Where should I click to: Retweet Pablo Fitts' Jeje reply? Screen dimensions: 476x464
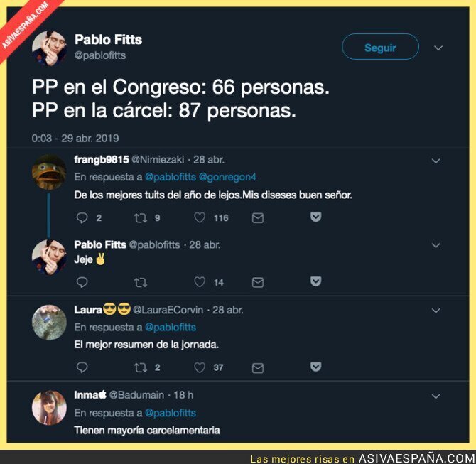pos(141,282)
